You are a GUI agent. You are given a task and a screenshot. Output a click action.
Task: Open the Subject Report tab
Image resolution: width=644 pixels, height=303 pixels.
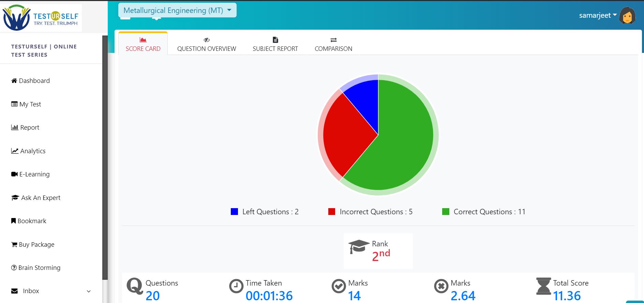275,44
